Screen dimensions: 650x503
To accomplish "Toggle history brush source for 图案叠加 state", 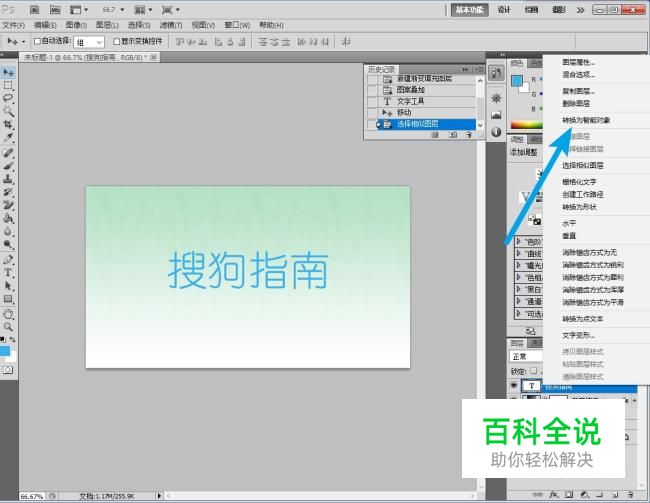I will pos(372,90).
